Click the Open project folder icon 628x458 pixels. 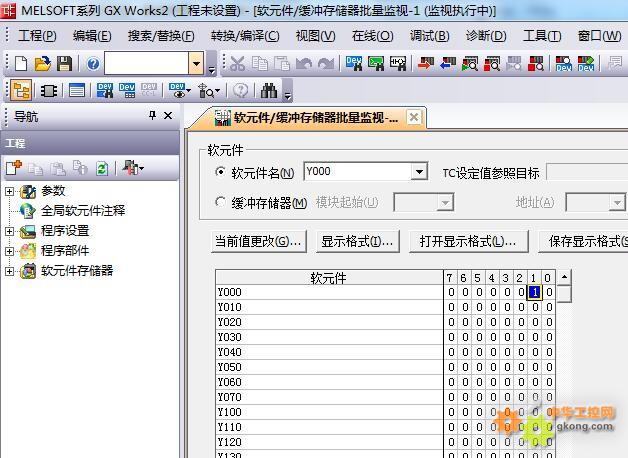coord(42,63)
